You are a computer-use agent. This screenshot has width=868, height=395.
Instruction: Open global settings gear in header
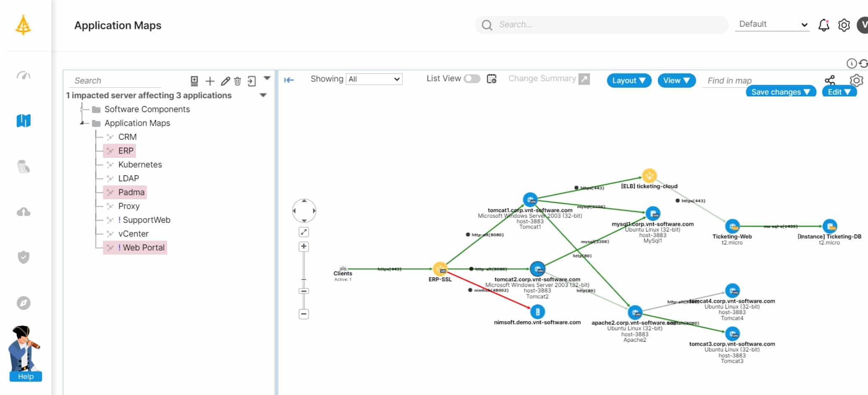click(844, 25)
